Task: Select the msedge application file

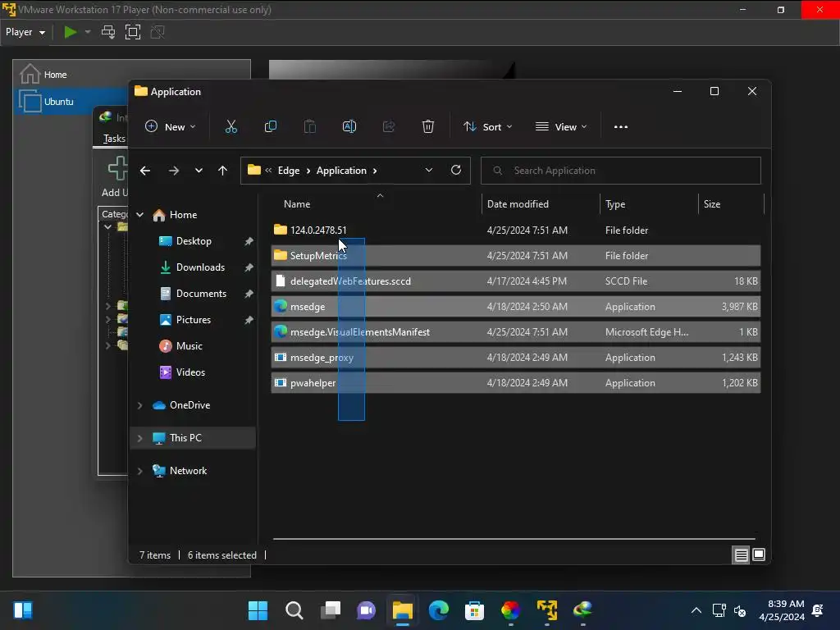Action: click(x=515, y=307)
